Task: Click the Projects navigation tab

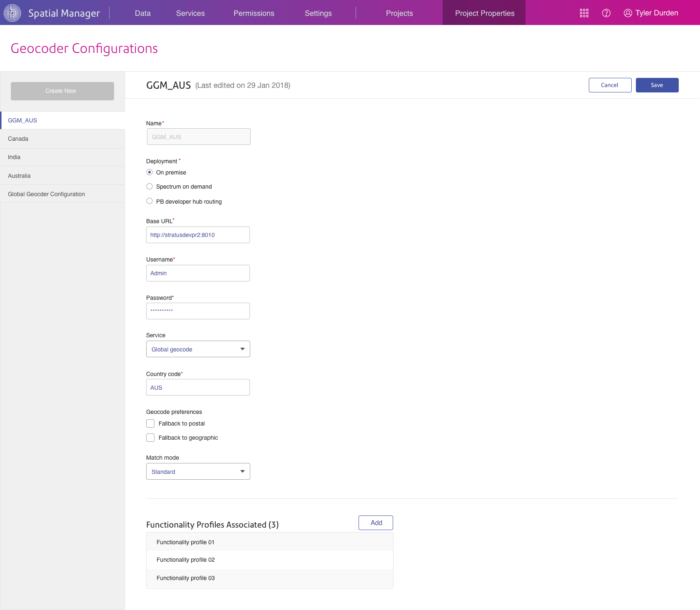Action: point(399,13)
